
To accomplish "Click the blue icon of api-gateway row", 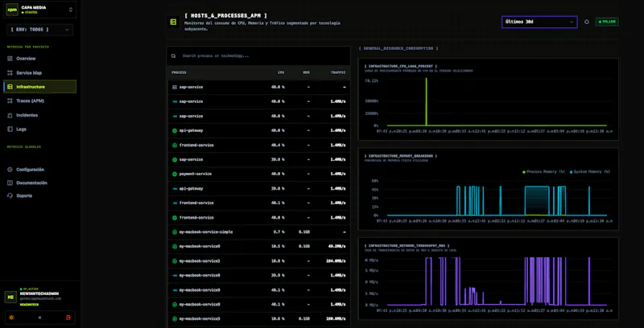I will click(174, 189).
